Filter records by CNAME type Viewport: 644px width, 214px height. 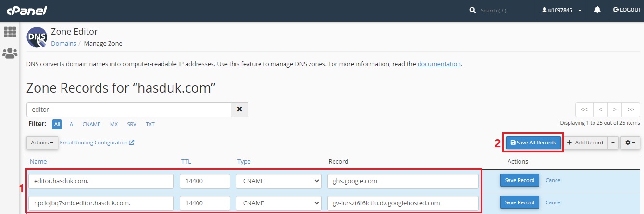point(91,124)
